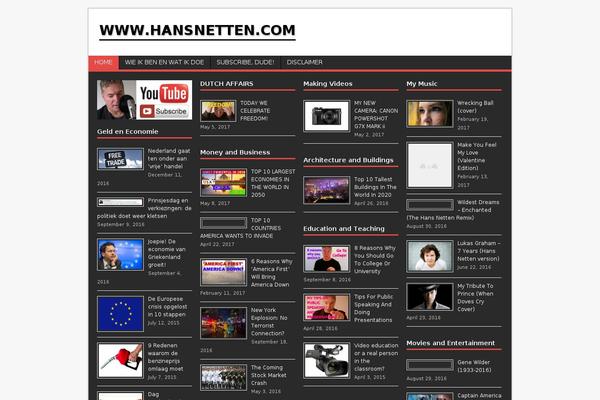Click the EU flag thumbnail

[120, 313]
